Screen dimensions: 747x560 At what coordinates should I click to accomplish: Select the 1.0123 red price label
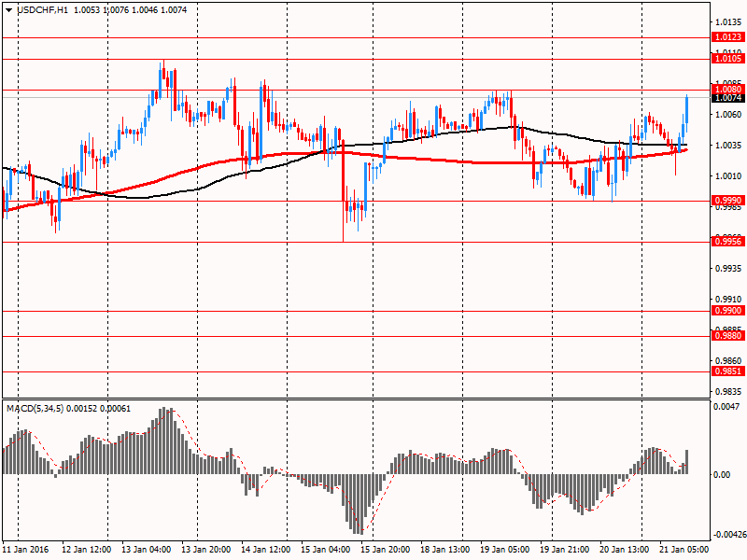pos(727,37)
